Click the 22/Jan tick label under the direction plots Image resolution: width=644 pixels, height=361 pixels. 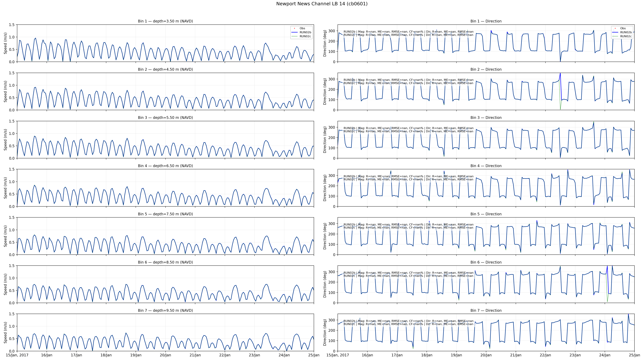545,355
